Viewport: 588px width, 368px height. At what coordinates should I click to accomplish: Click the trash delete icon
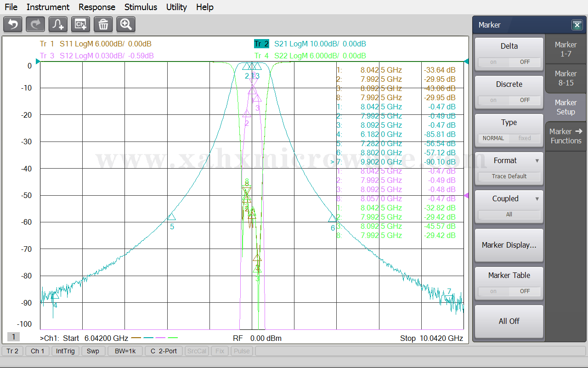(103, 24)
